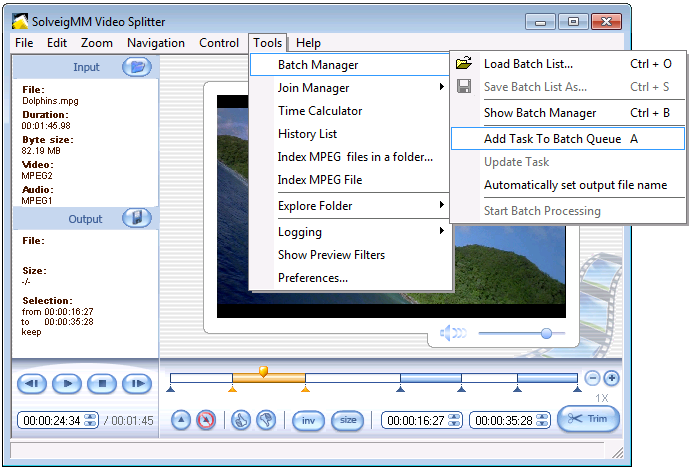
Task: Add a new marker button
Action: (181, 420)
